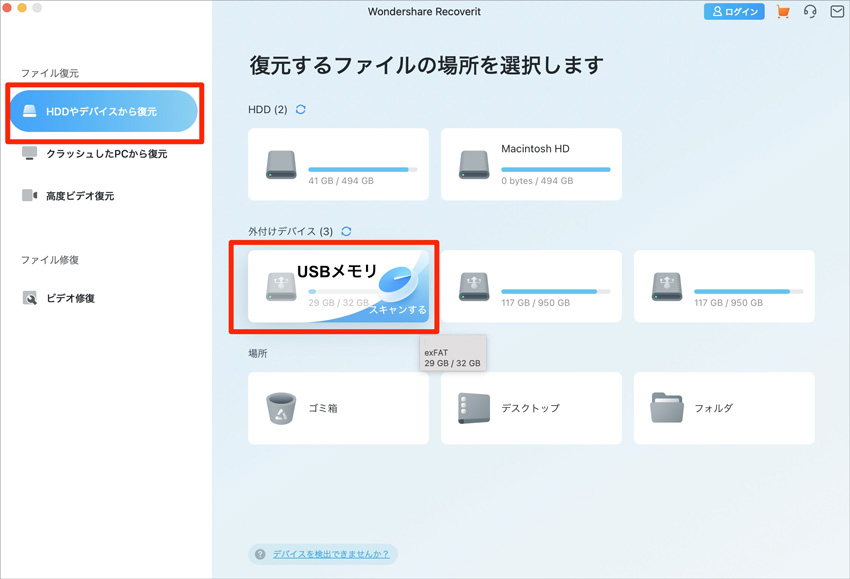Click the Macintosh HD disk icon

tap(474, 165)
